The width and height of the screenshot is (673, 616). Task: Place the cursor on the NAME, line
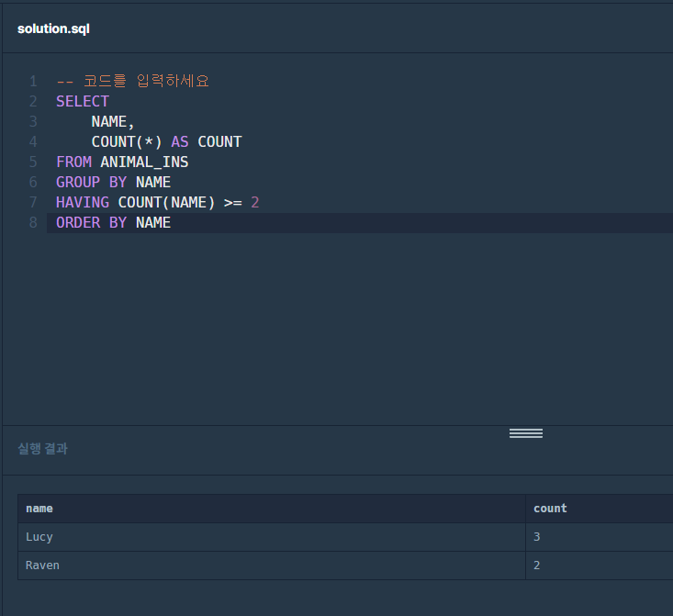coord(113,121)
